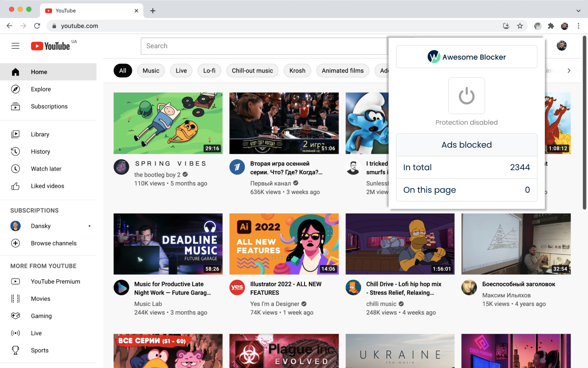The width and height of the screenshot is (588, 368).
Task: Open the Yes I'm a Designer channel avatar
Action: (x=237, y=287)
